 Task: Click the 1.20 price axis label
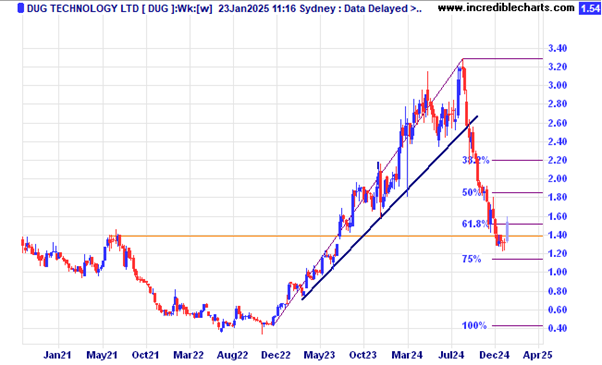pyautogui.click(x=557, y=253)
